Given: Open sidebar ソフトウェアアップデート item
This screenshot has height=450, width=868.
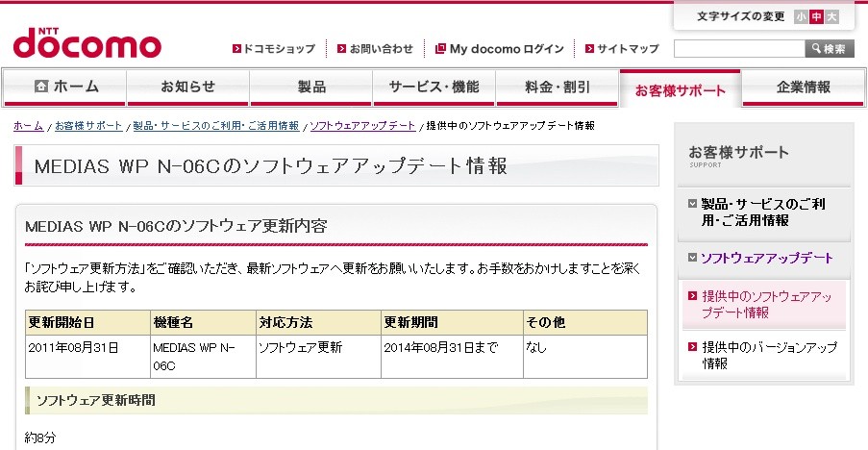Looking at the screenshot, I should point(766,258).
